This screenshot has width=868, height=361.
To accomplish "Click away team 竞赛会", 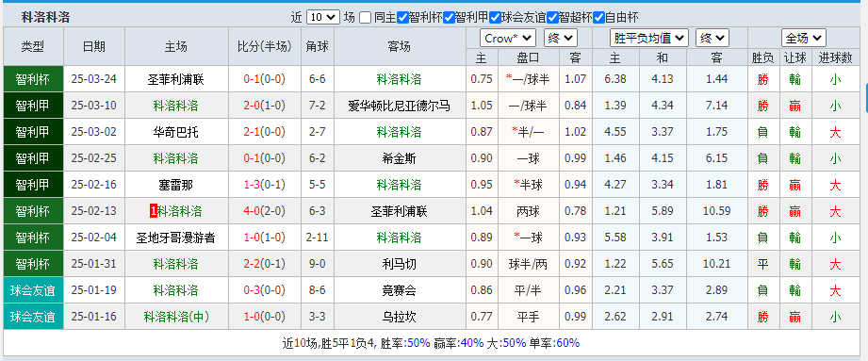I will (399, 290).
